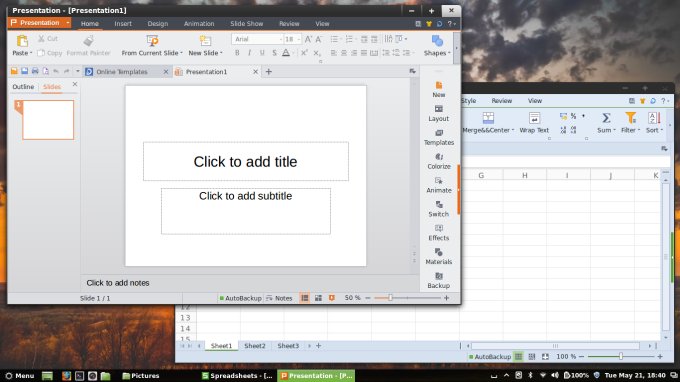Toggle bold formatting

(237, 53)
